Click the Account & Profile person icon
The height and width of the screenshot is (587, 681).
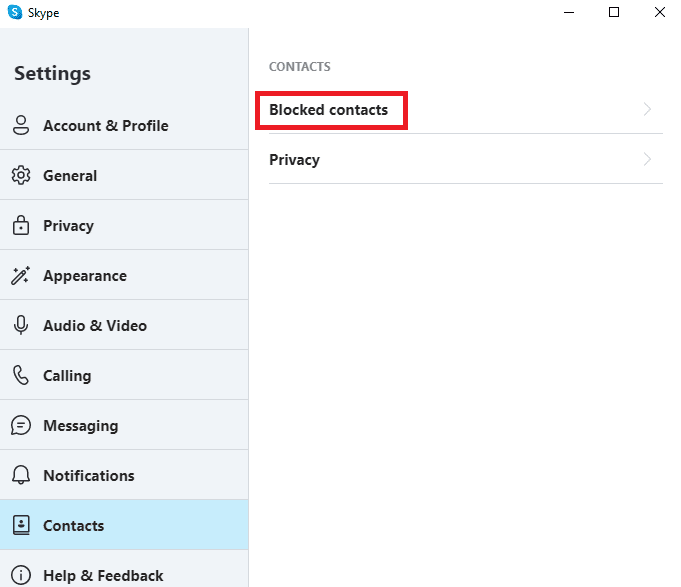(x=21, y=125)
